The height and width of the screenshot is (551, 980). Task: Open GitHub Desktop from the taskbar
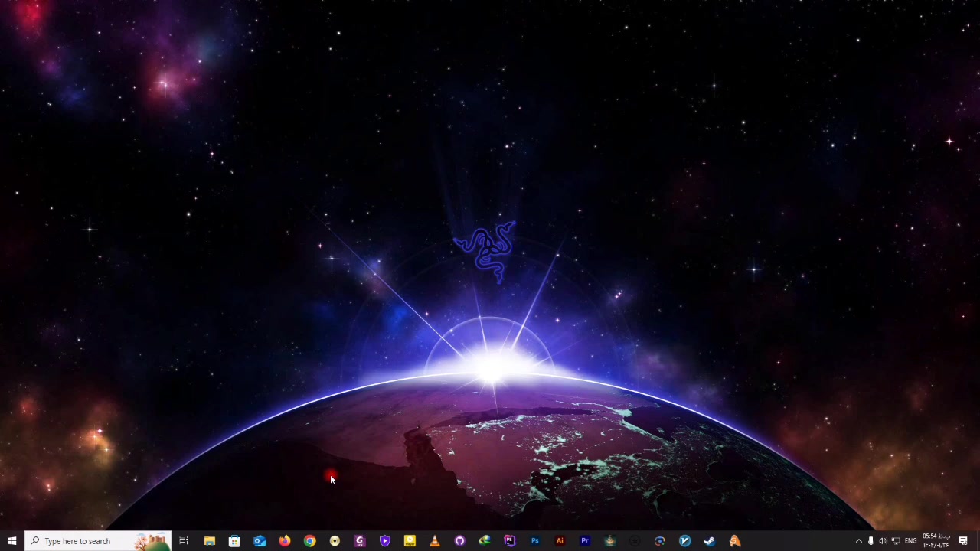click(x=459, y=541)
